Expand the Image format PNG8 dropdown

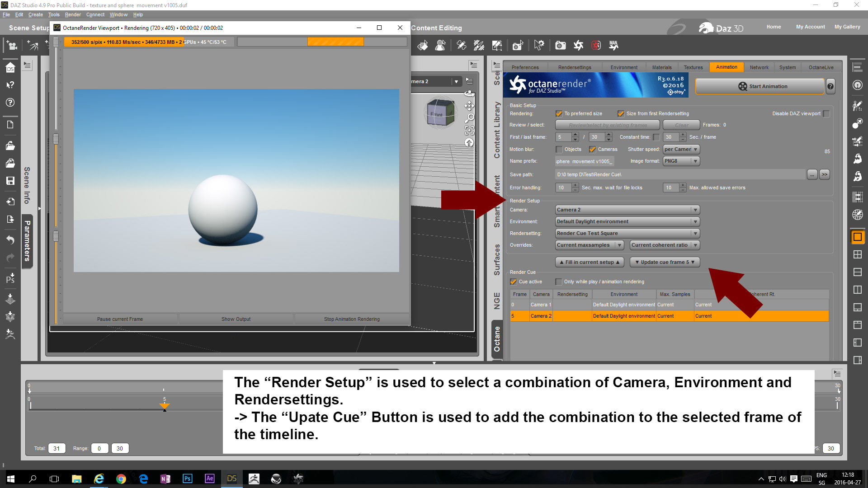point(681,161)
